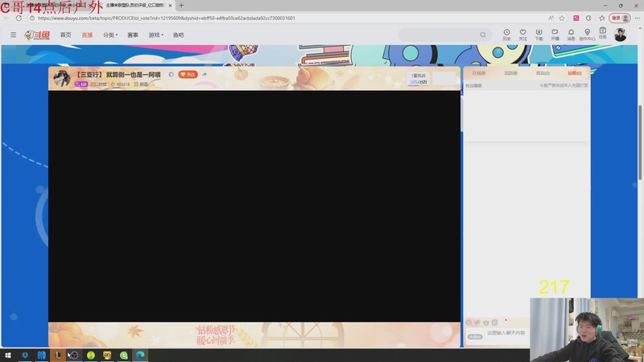Click the page vertical scrollbar
Image resolution: width=644 pixels, height=362 pixels.
tap(640, 142)
